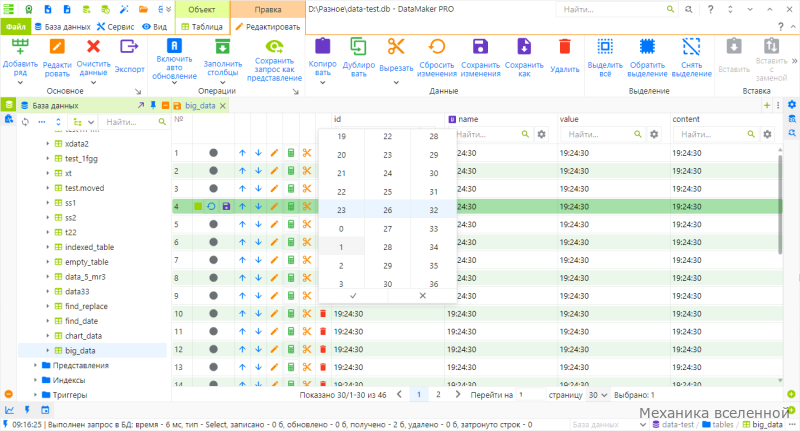Open content column filter settings gear
This screenshot has width=800, height=431.
coord(767,135)
